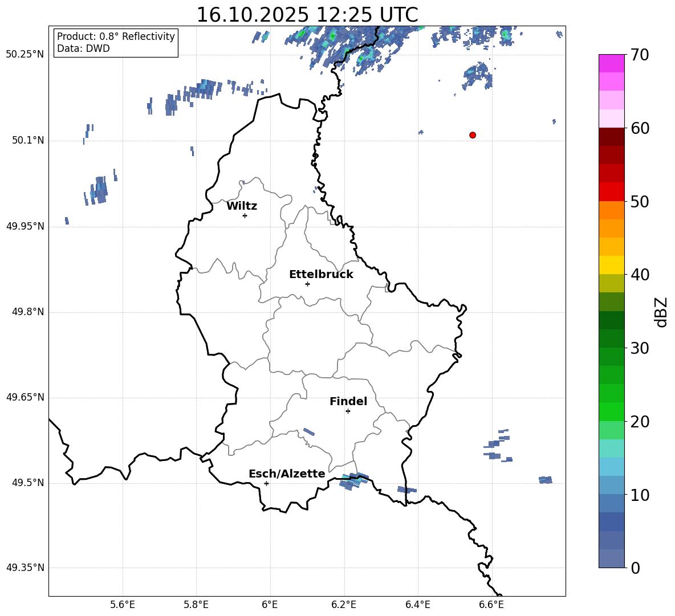675x616 pixels.
Task: Click the colorbar tick label 40
Action: [x=640, y=275]
